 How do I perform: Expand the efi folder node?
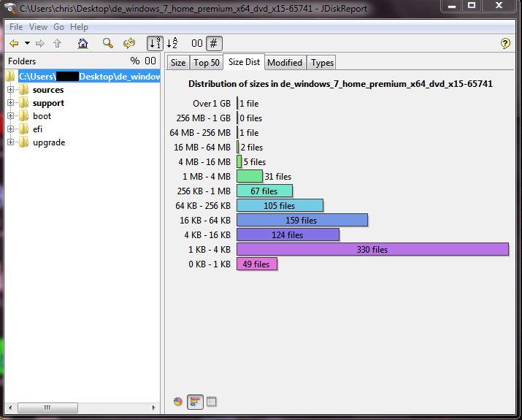10,129
